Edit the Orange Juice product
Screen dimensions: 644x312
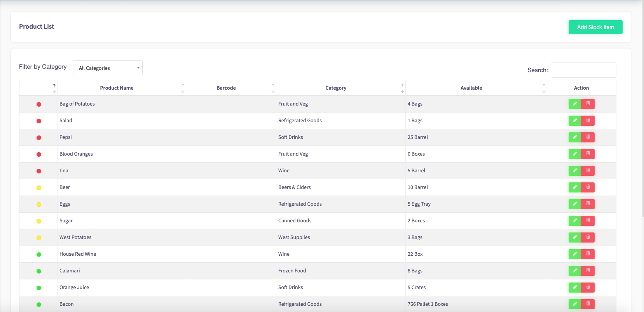(575, 288)
